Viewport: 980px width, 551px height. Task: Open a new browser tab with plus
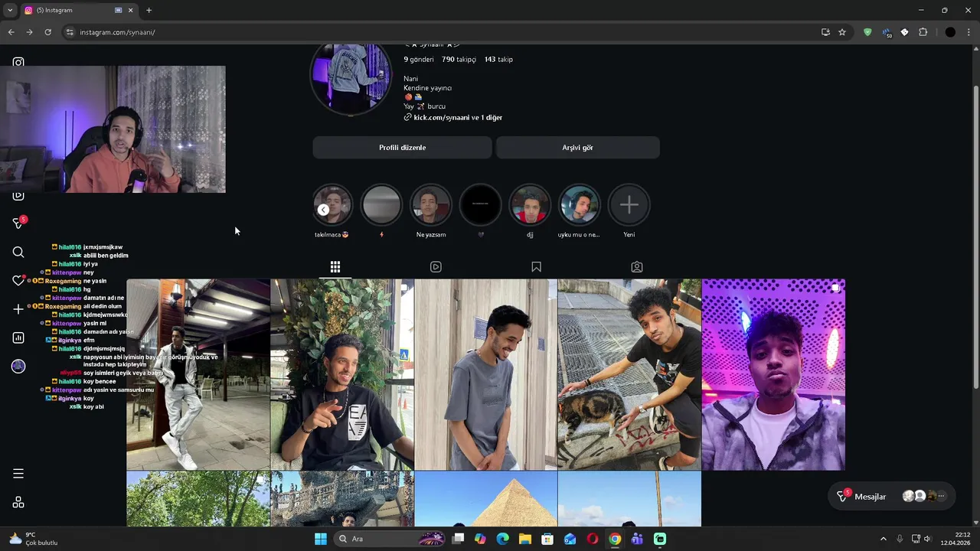pyautogui.click(x=149, y=10)
